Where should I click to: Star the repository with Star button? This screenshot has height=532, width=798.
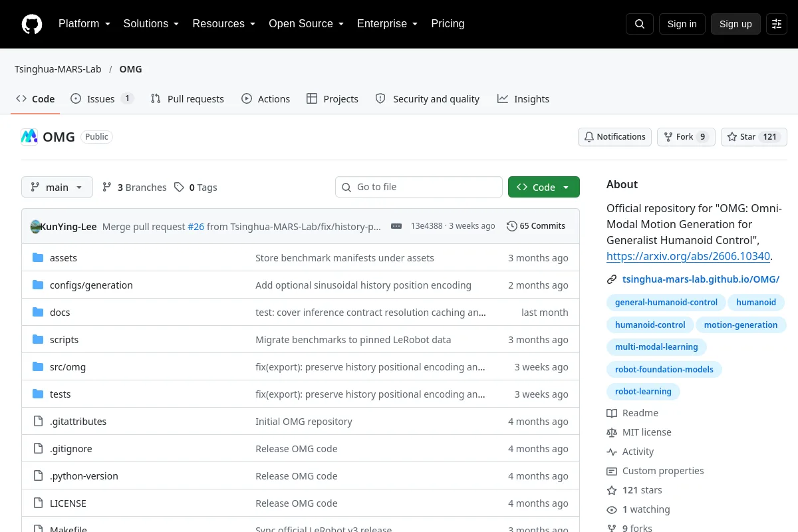point(754,137)
